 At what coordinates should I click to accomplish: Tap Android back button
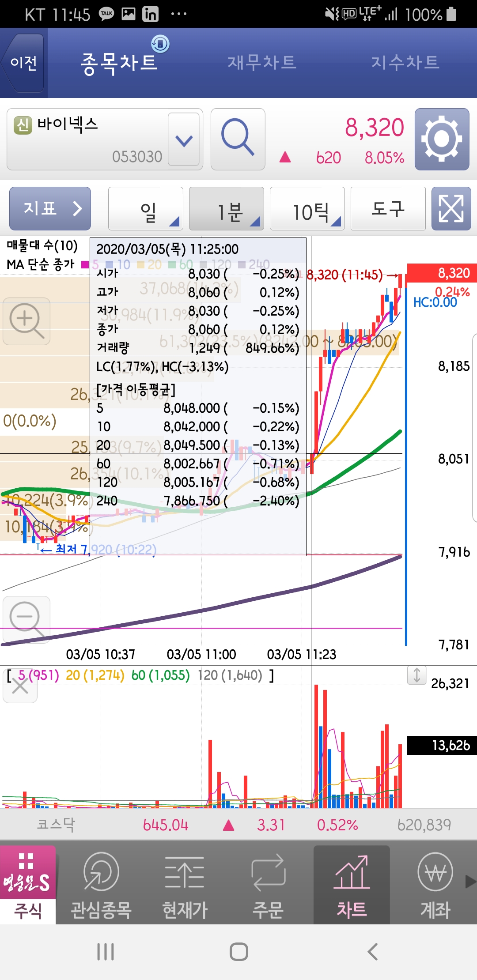[372, 952]
